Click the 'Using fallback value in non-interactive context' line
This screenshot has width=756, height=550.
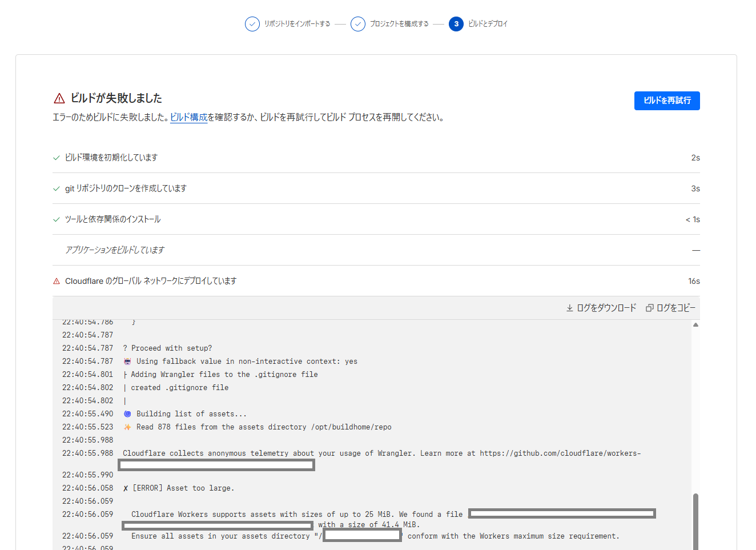tap(240, 362)
